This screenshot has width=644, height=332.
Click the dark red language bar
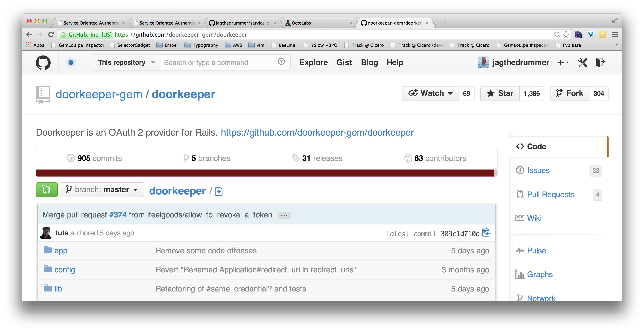265,173
